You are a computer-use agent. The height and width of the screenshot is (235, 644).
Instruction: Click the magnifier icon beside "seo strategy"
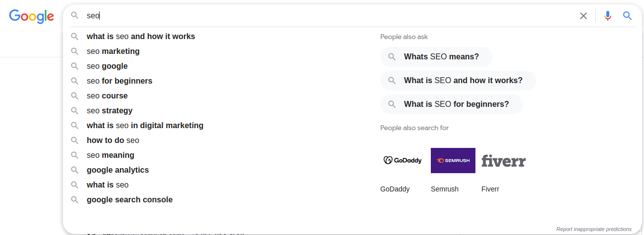pos(75,110)
